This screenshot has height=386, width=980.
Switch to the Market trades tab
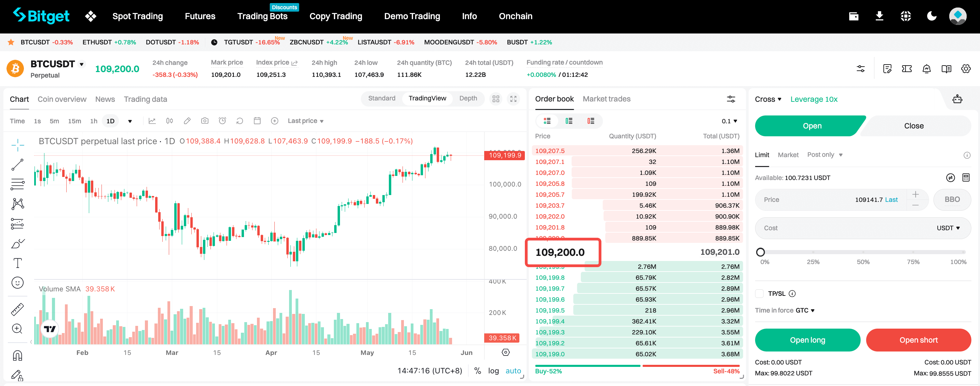click(x=606, y=99)
